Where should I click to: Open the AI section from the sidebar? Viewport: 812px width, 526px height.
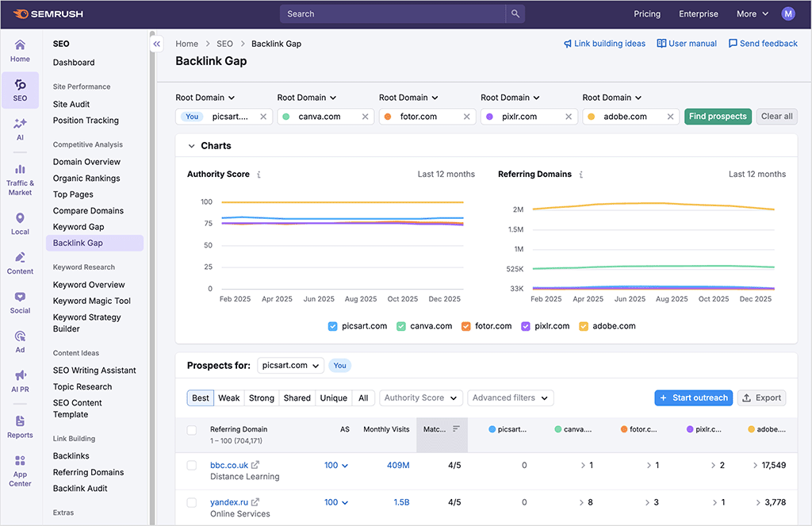[20, 129]
